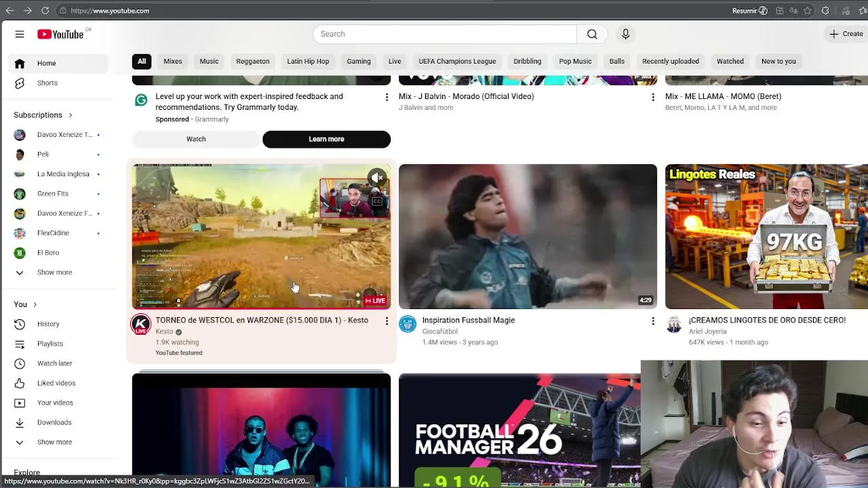Open FlexCidine channel subscription
This screenshot has width=868, height=488.
coord(58,232)
